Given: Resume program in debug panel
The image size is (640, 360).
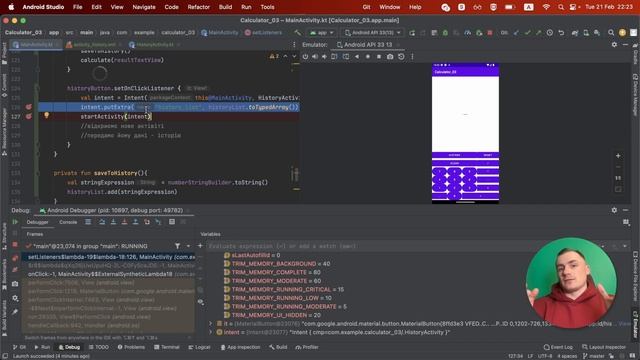Looking at the screenshot, I should pyautogui.click(x=15, y=222).
